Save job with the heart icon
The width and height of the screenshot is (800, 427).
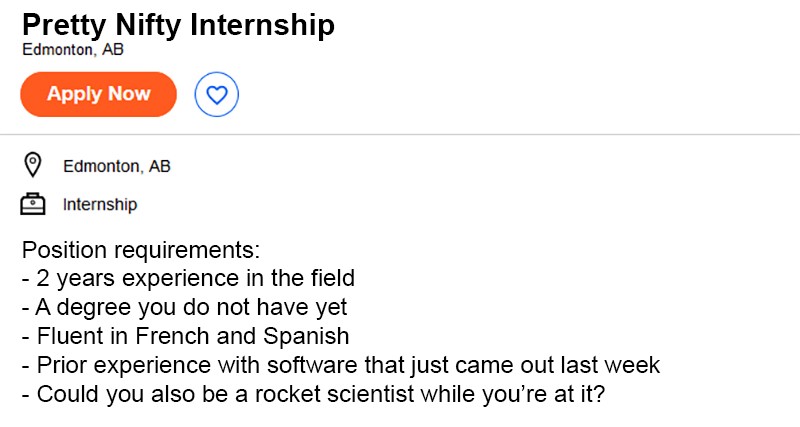(x=216, y=94)
